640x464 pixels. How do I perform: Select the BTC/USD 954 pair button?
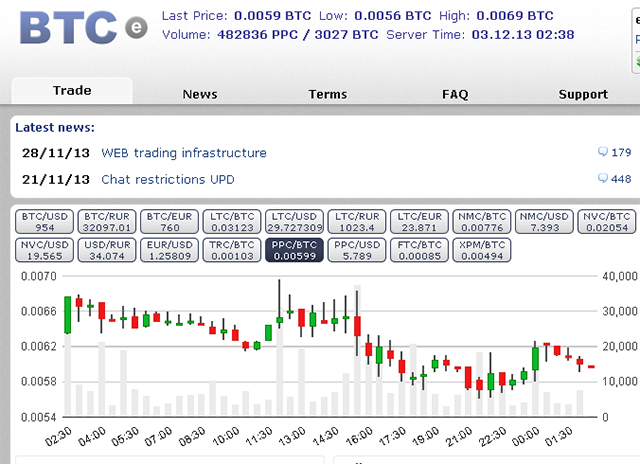pos(44,222)
